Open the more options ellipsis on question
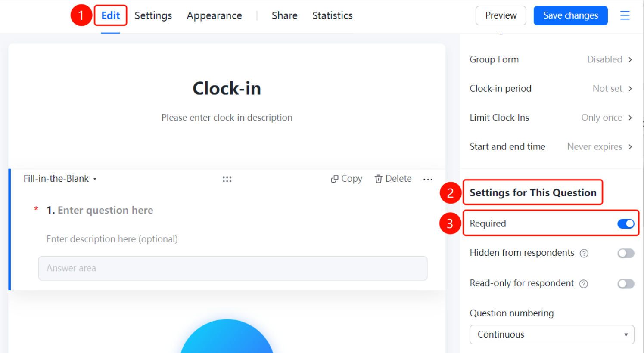The image size is (644, 353). pyautogui.click(x=428, y=179)
